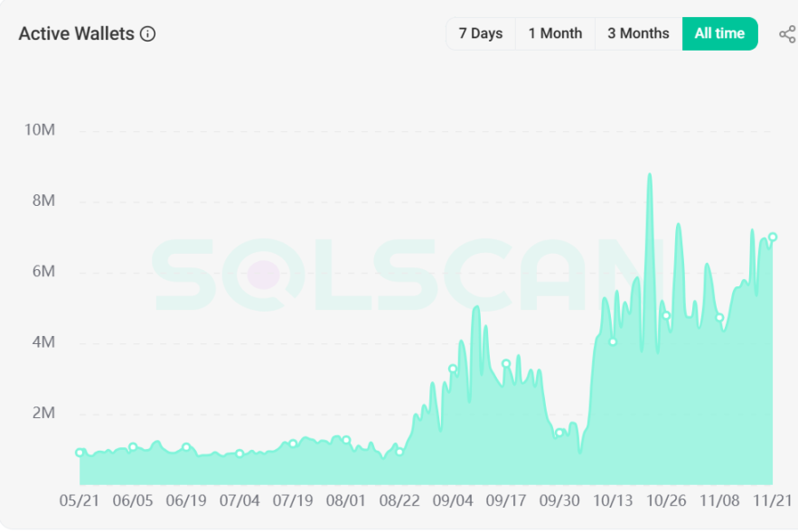The height and width of the screenshot is (532, 798).
Task: Choose the 3 Months time range
Action: (x=638, y=33)
